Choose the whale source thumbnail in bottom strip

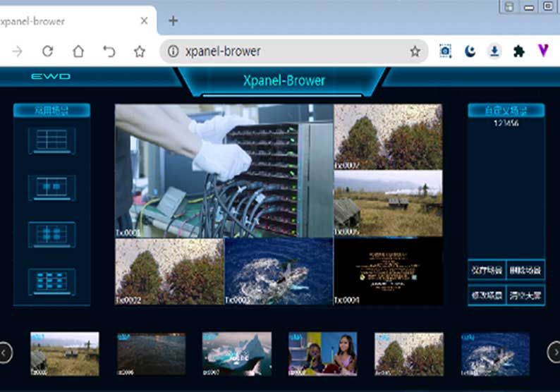click(x=495, y=354)
